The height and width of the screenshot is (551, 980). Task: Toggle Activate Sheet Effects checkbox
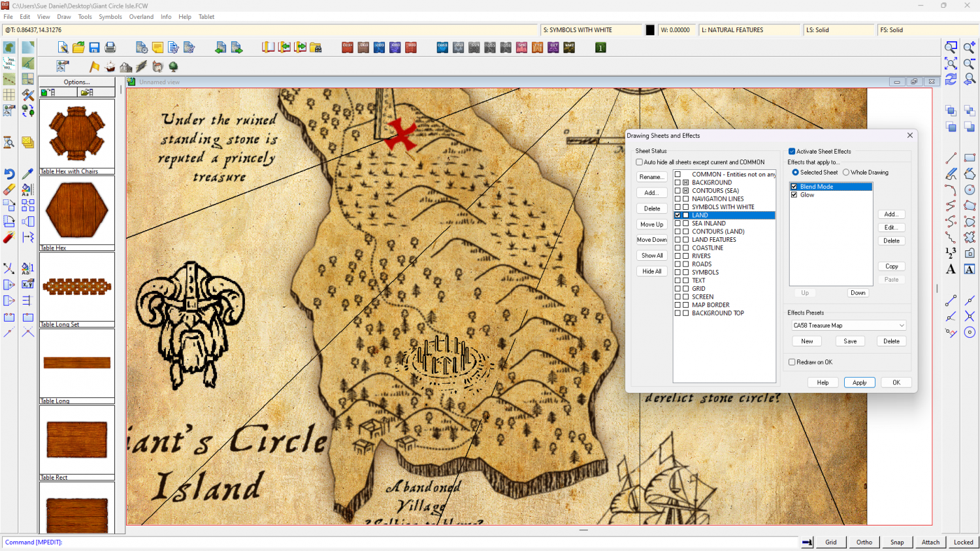792,151
